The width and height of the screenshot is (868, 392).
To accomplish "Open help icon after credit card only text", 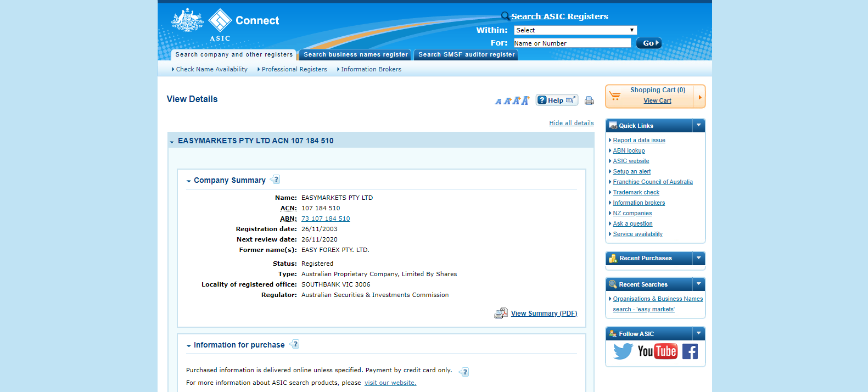I will 464,372.
